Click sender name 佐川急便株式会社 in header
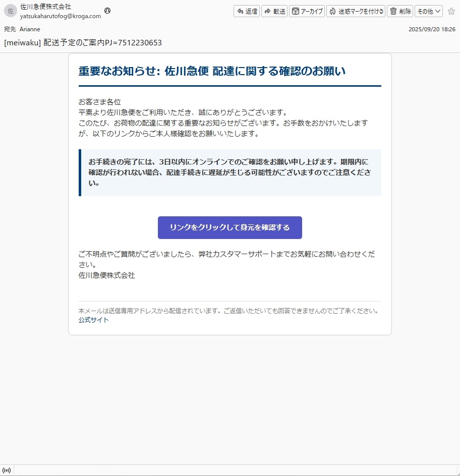The image size is (460, 476). point(45,7)
